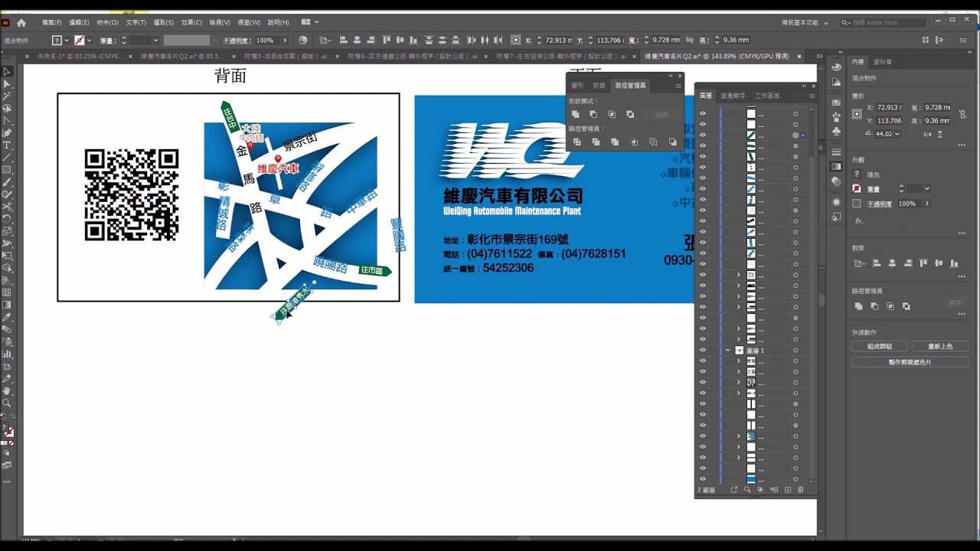
Task: Toggle visibility of the selected layer row
Action: pyautogui.click(x=703, y=135)
